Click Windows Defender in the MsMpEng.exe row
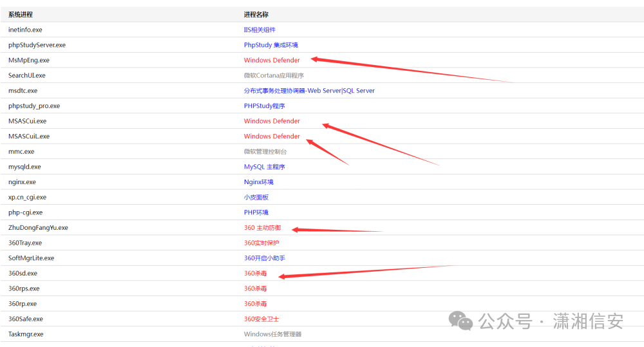The height and width of the screenshot is (347, 644). pyautogui.click(x=272, y=61)
